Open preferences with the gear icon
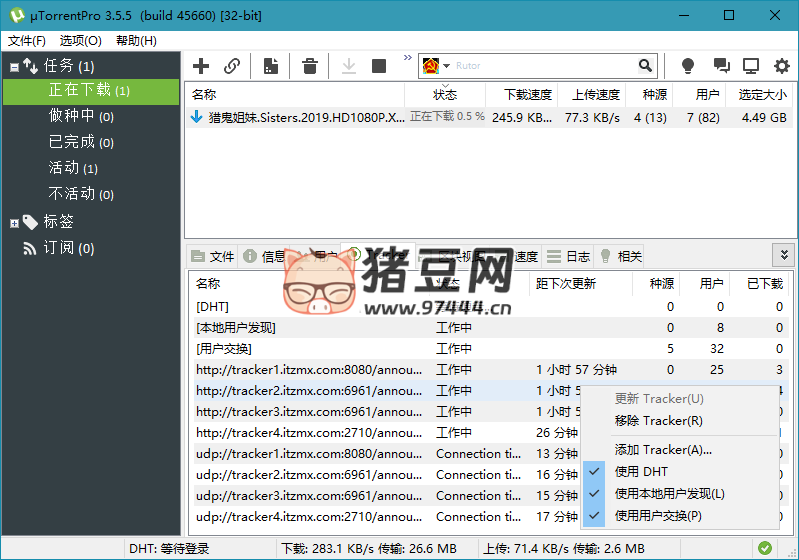Viewport: 799px width, 560px height. 781,66
